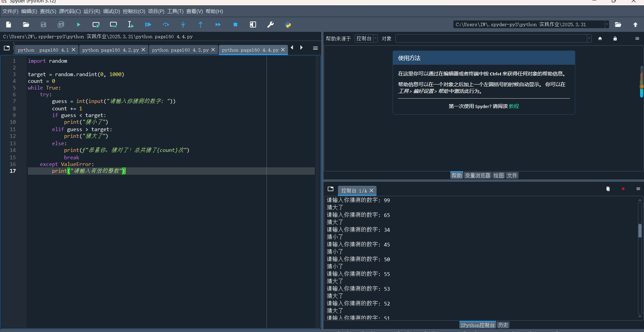This screenshot has height=332, width=644.
Task: Open editor pane options hamburger menu
Action: pyautogui.click(x=315, y=48)
